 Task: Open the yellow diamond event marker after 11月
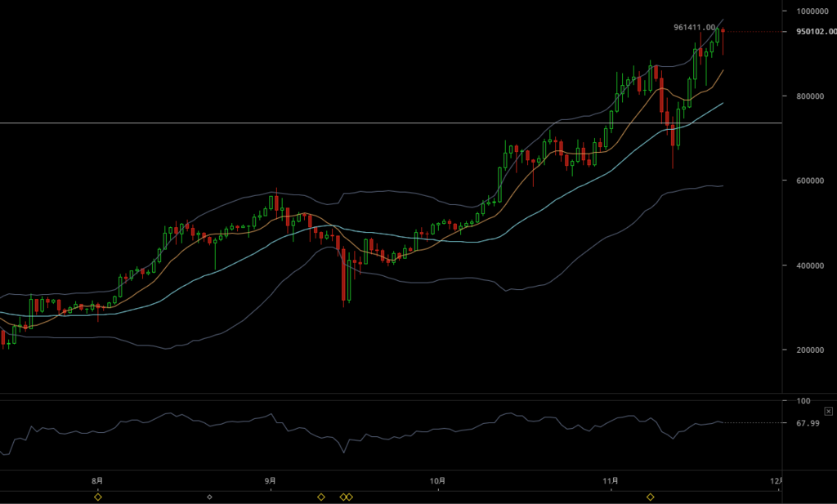[650, 497]
